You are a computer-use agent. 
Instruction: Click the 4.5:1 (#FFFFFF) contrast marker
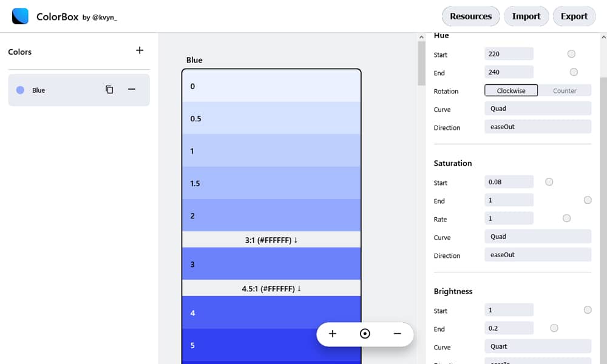271,289
